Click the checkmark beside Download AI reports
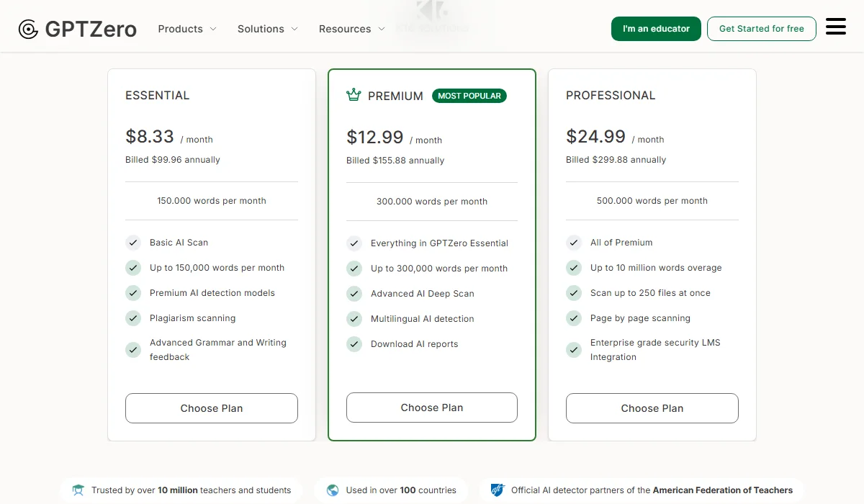Viewport: 864px width, 504px height. pyautogui.click(x=354, y=343)
